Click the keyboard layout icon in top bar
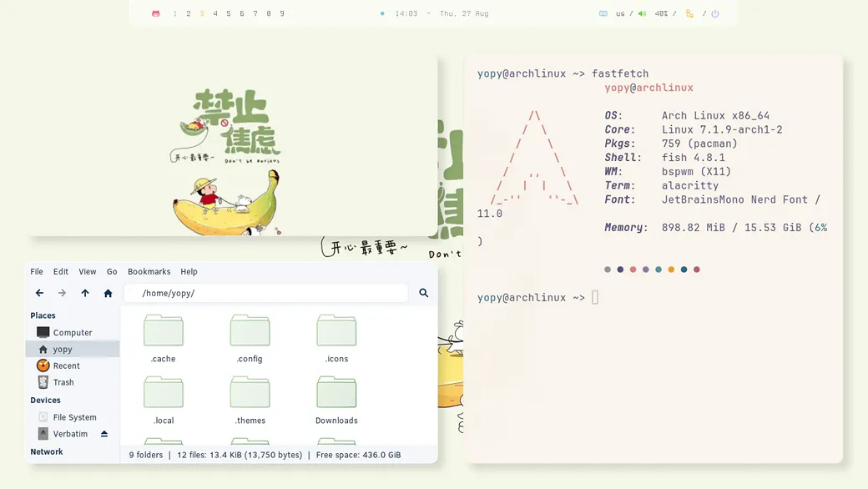868x489 pixels. [603, 14]
